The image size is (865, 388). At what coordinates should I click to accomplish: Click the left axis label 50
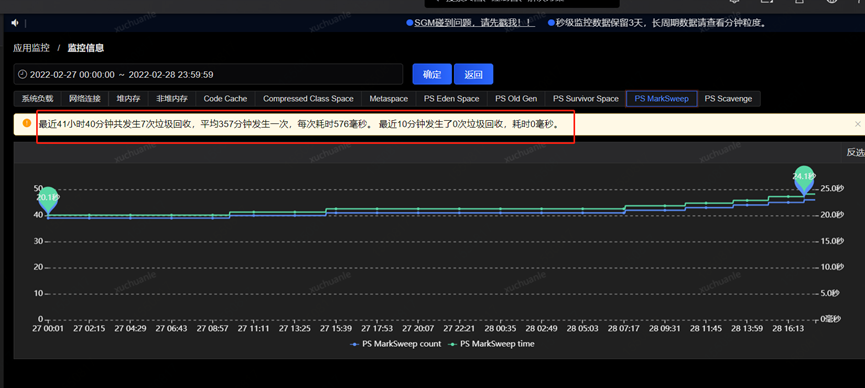[39, 189]
